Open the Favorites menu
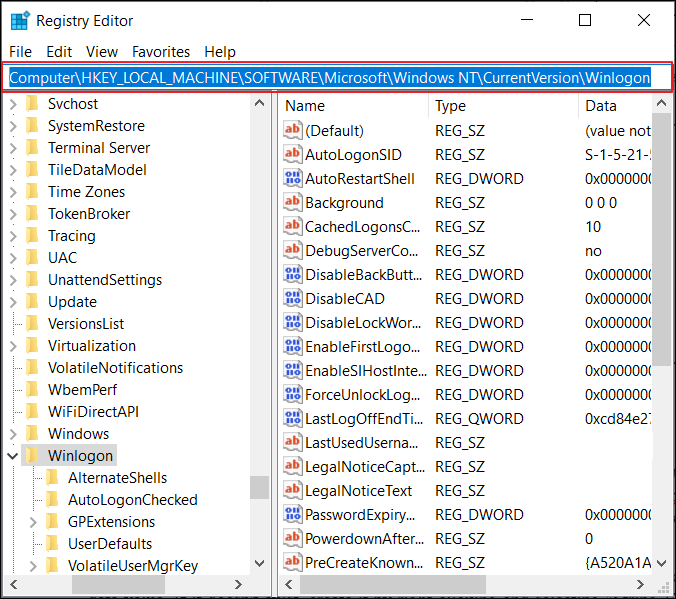676x599 pixels. coord(161,52)
